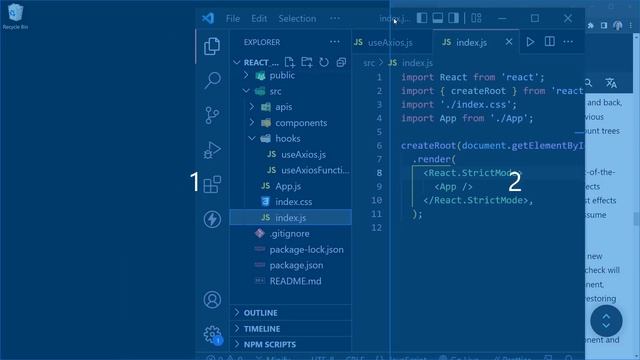The width and height of the screenshot is (640, 360).
Task: Open the Run and Debug view
Action: pos(212,150)
